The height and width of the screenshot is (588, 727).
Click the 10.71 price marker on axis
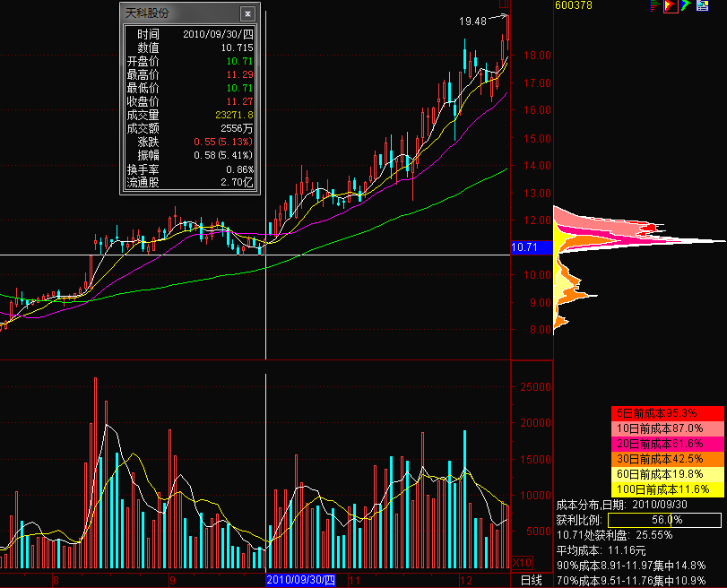pyautogui.click(x=523, y=246)
